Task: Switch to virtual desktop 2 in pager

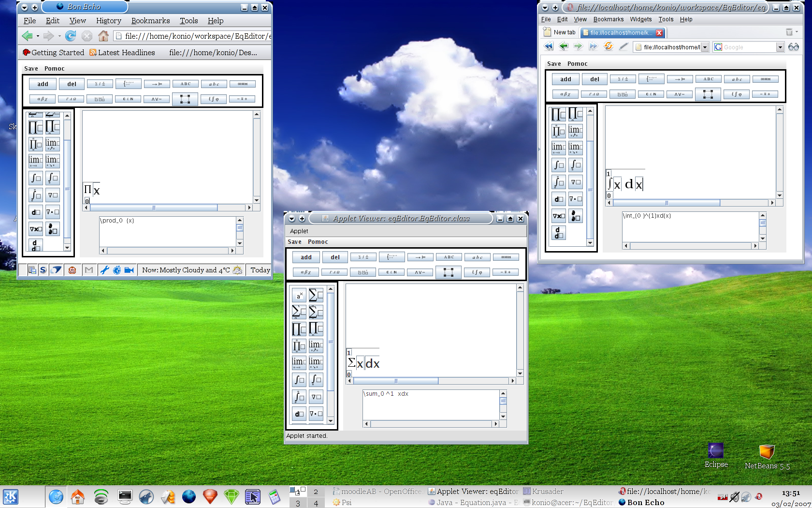Action: pos(316,492)
